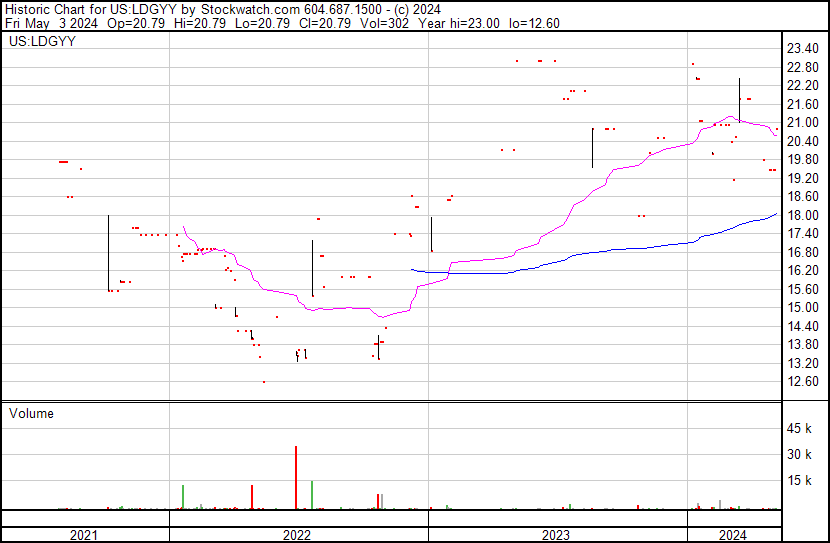Click the 23.40 price axis value
830x543 pixels.
802,49
